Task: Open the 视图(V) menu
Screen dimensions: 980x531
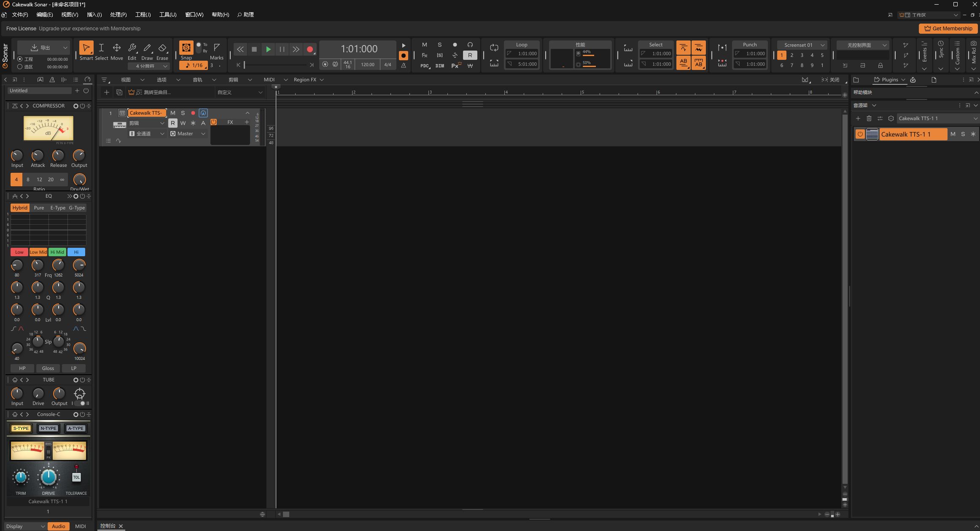Action: (x=70, y=15)
